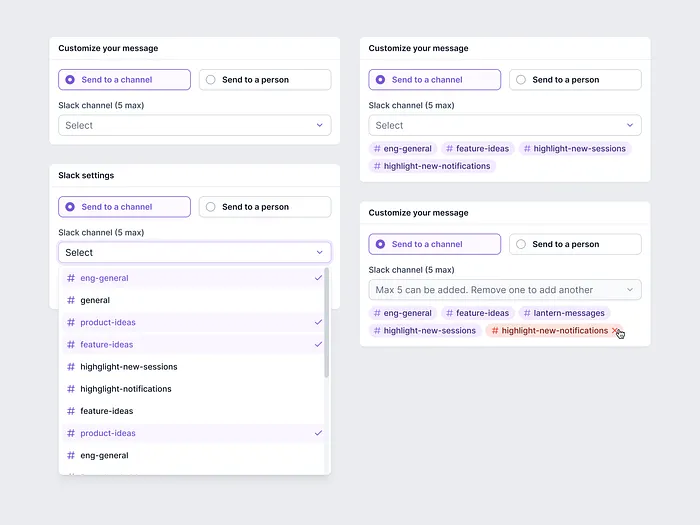
Task: Click checkmark beside the checked eng-general option
Action: [x=318, y=278]
